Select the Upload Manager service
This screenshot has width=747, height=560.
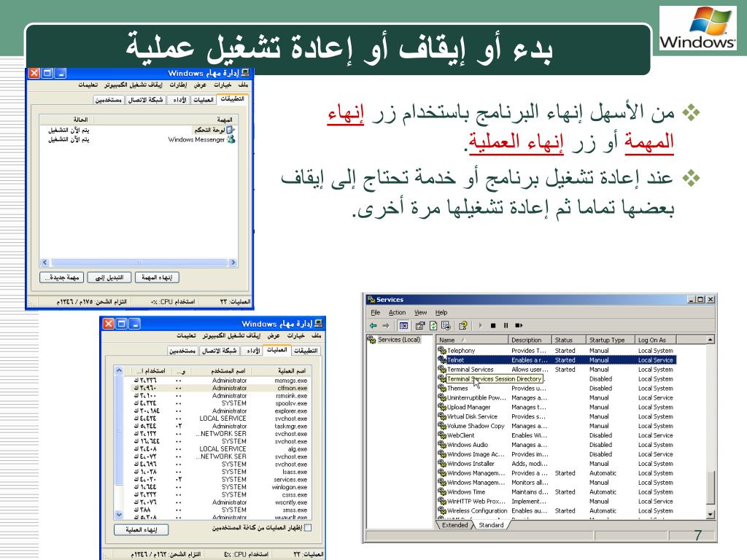[x=557, y=407]
